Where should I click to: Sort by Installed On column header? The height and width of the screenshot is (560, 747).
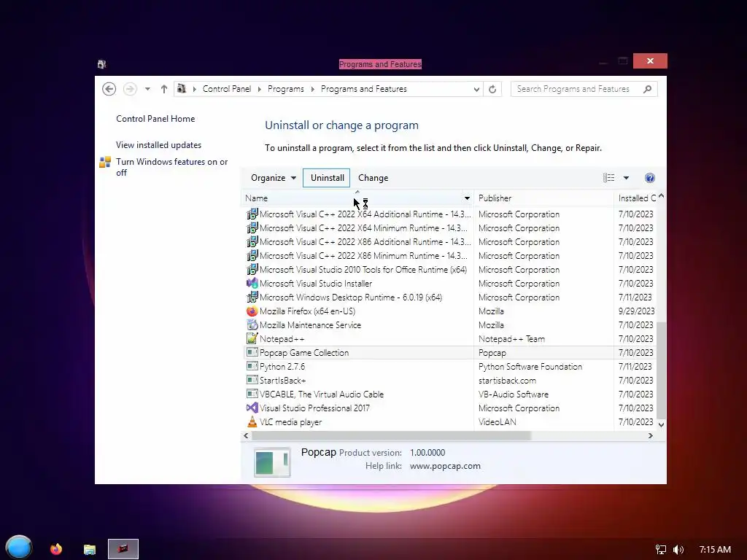(635, 198)
